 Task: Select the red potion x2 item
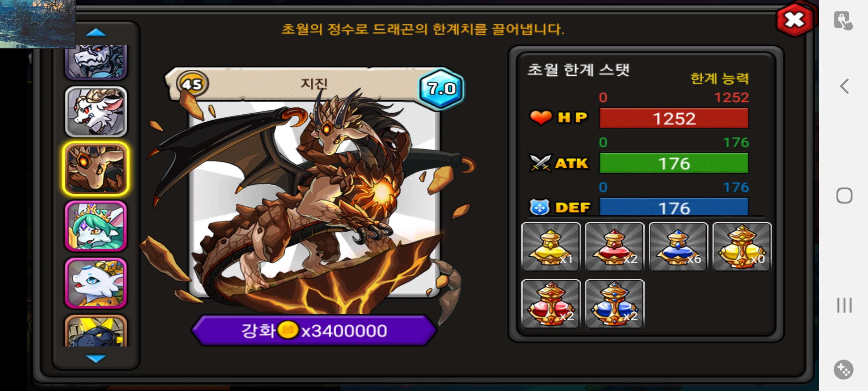click(x=614, y=247)
